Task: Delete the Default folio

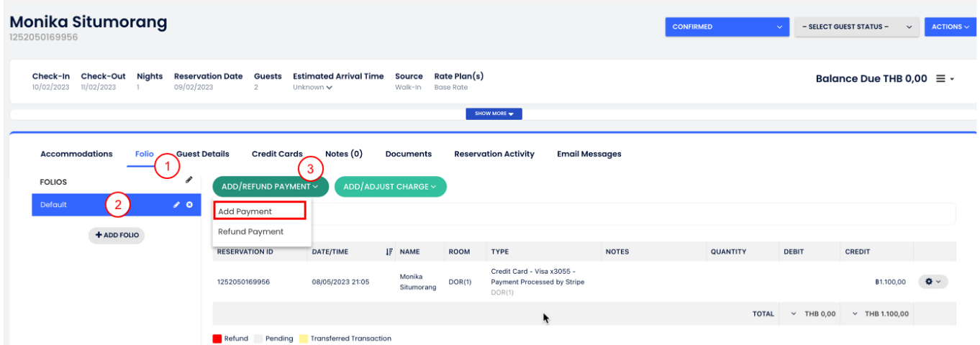Action: 189,205
